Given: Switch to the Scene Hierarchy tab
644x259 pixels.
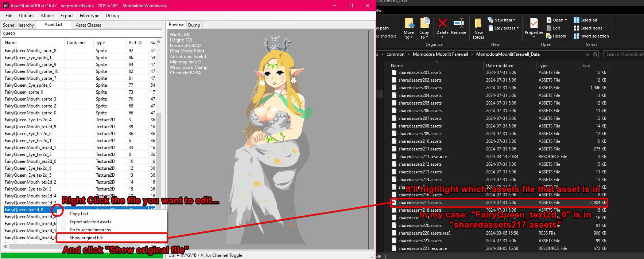Looking at the screenshot, I should [x=18, y=25].
